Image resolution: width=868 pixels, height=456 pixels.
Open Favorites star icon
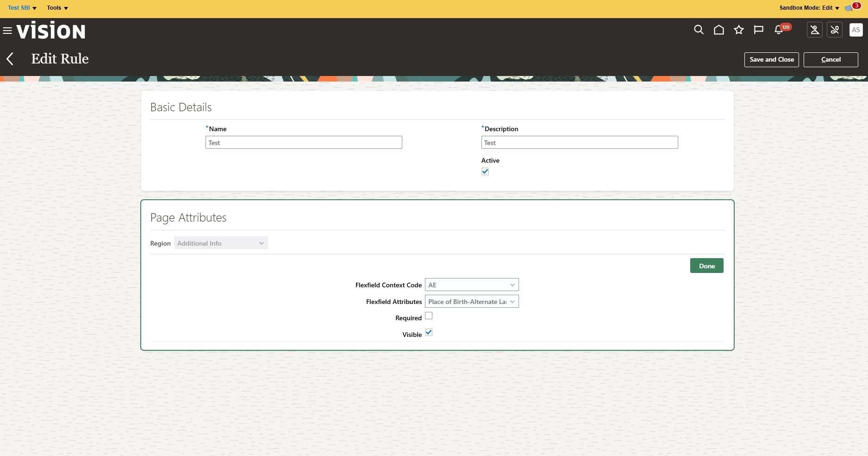point(738,30)
